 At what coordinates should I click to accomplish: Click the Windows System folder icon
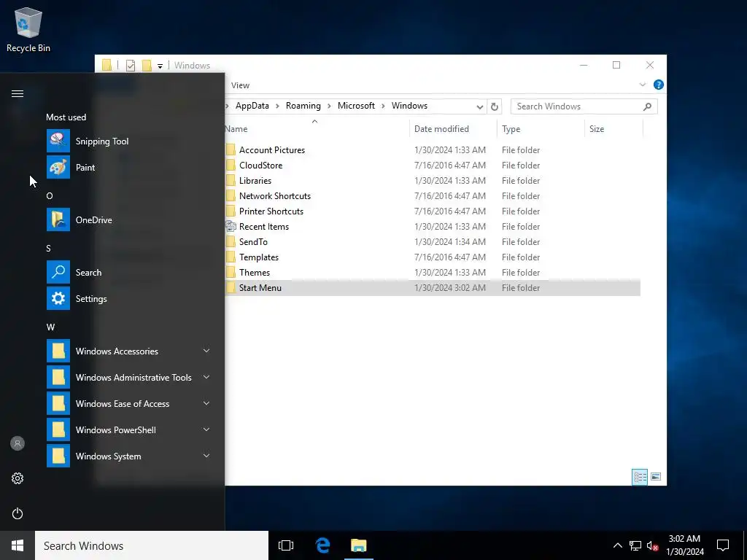(x=58, y=456)
